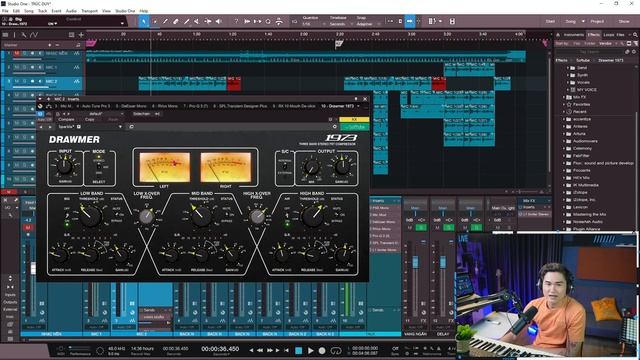
Task: Toggle the Loop button in transport
Action: [336, 350]
